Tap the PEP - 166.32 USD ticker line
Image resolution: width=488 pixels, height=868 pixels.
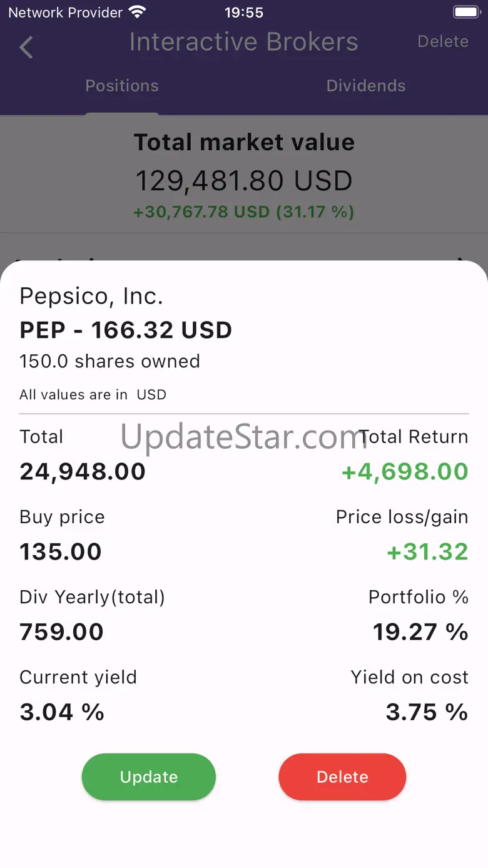(126, 330)
